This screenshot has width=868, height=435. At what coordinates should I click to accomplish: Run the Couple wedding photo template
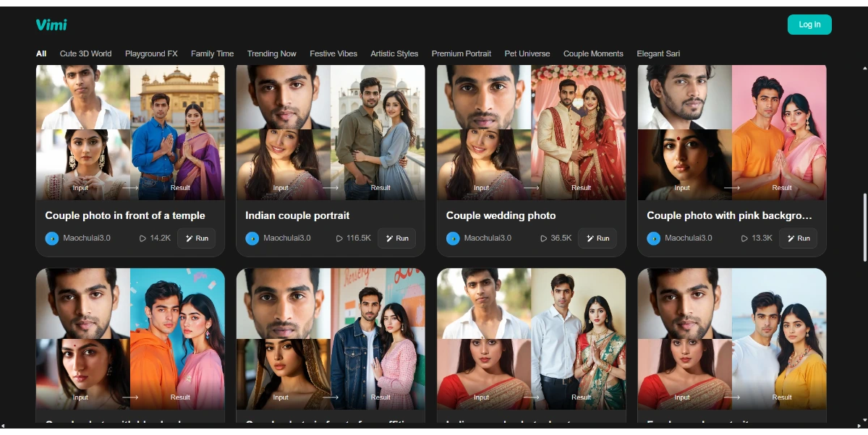pyautogui.click(x=597, y=238)
